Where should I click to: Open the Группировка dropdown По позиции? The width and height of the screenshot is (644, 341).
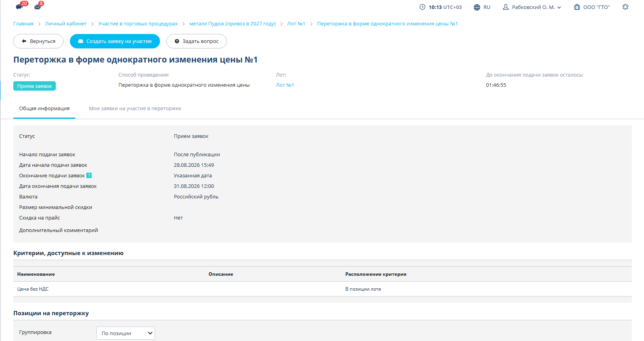tap(126, 333)
